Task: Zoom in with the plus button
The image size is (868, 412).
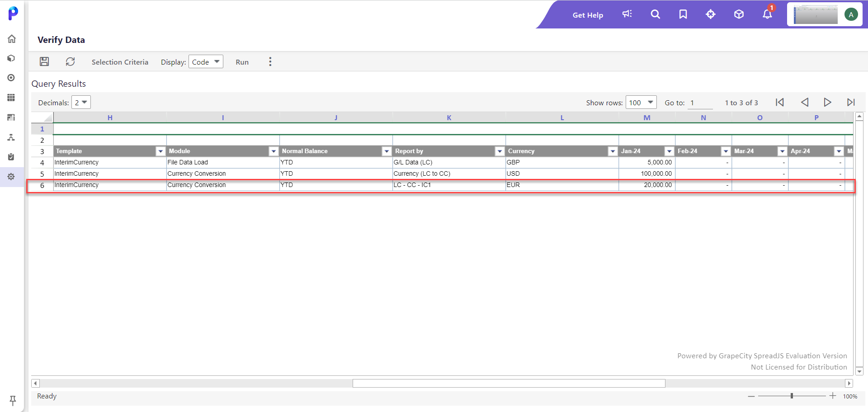Action: point(833,396)
